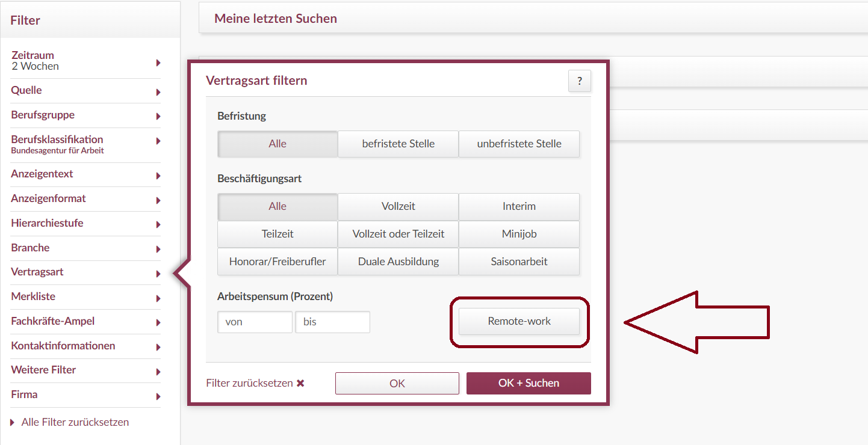Click the OK + Suchen button
Viewport: 868px width, 445px height.
[529, 383]
